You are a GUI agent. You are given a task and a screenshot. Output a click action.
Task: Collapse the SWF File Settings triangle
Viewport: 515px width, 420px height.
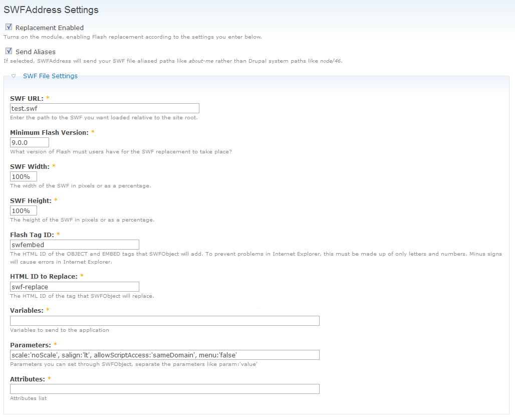[14, 76]
